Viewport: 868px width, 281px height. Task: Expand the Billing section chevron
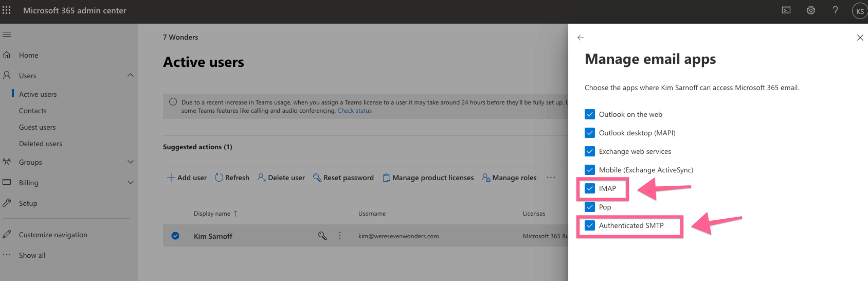point(131,182)
